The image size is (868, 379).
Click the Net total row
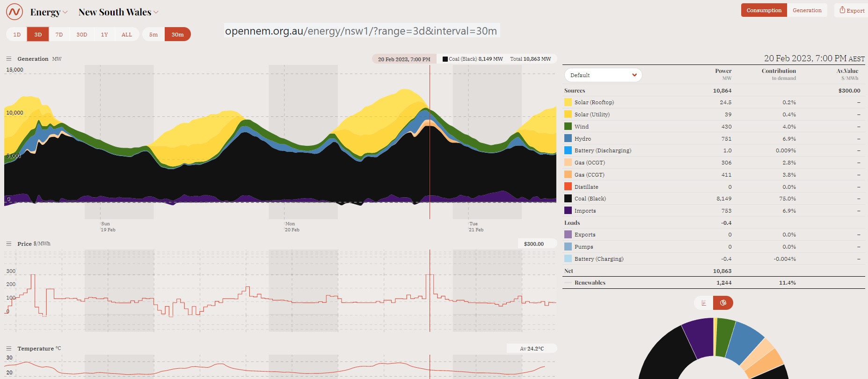coord(714,271)
